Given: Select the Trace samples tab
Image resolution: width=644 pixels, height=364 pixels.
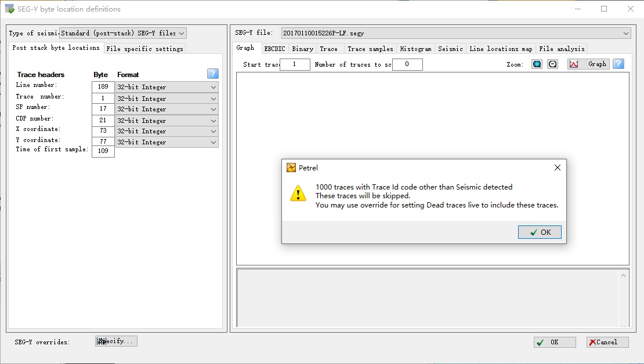Looking at the screenshot, I should click(x=371, y=49).
